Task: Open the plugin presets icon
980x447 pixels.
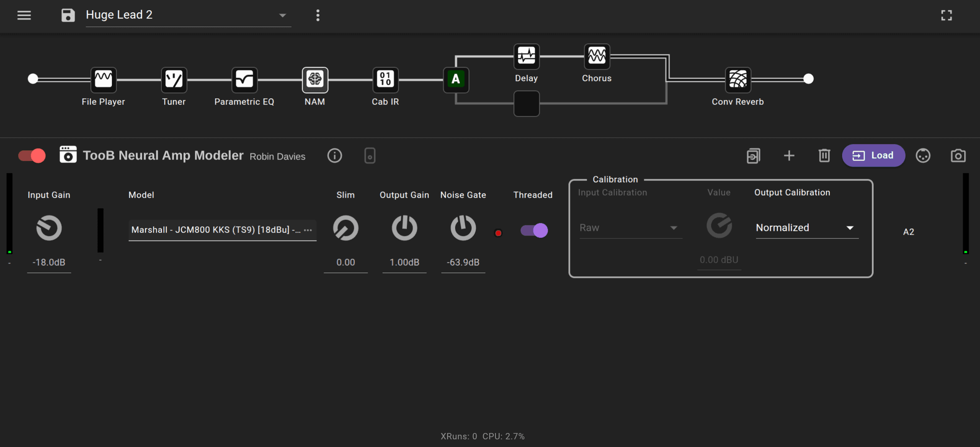Action: click(x=753, y=156)
